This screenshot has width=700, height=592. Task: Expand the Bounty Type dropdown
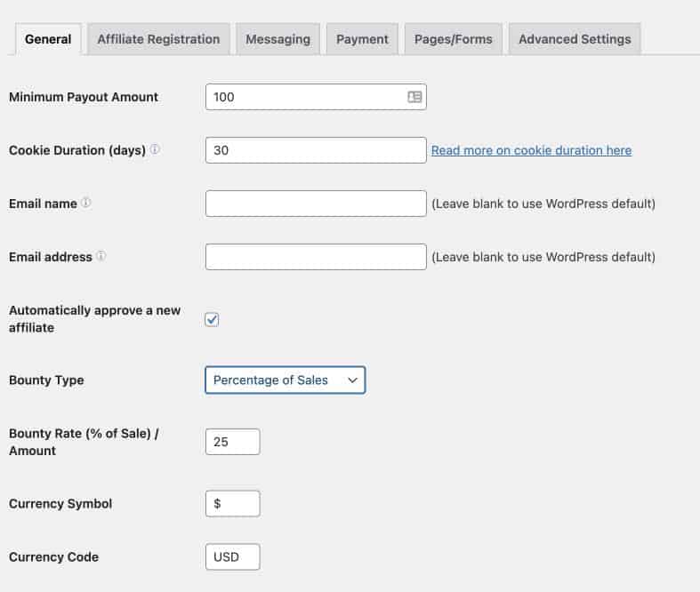[x=286, y=380]
